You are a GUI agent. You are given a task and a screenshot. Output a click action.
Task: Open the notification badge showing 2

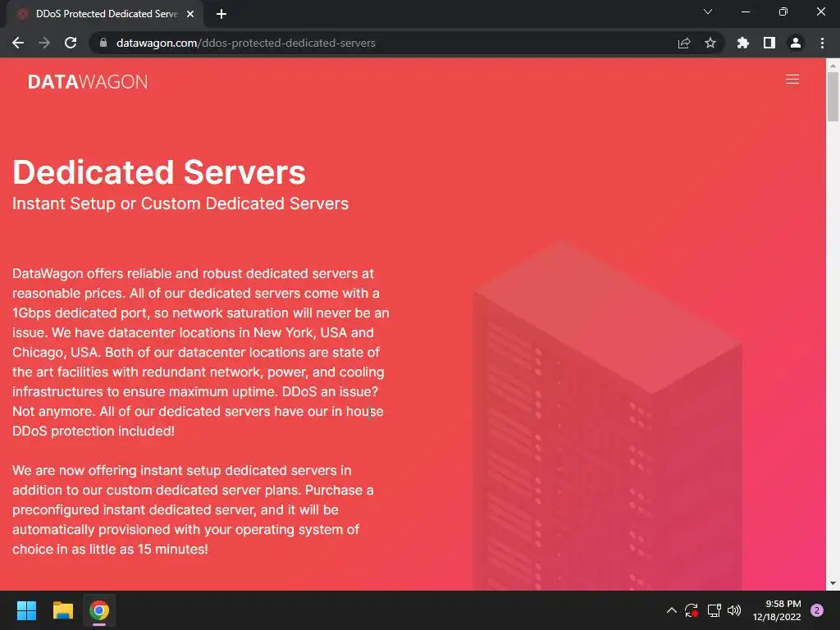pos(817,610)
